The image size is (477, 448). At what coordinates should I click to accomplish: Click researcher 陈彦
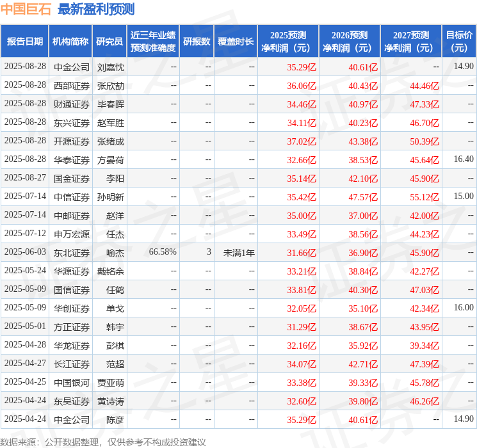[x=115, y=420]
